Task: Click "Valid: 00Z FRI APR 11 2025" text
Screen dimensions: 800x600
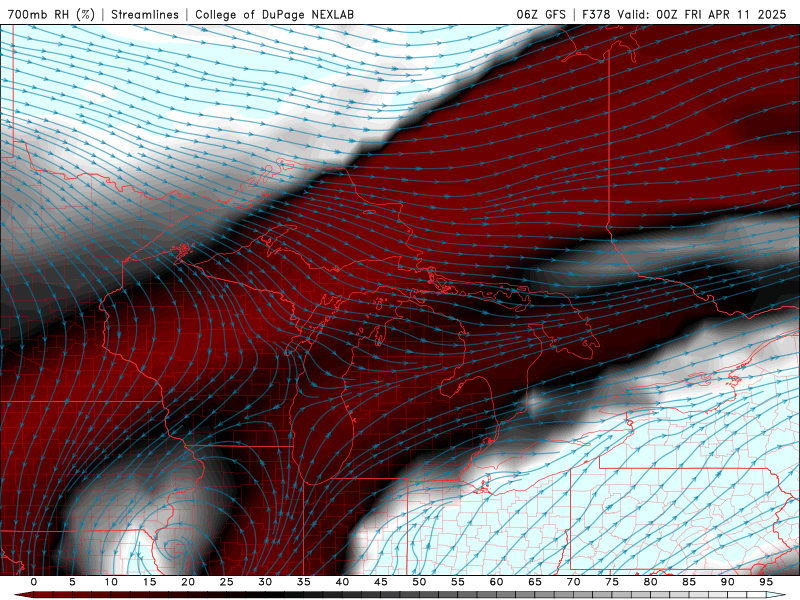Action: [x=702, y=14]
